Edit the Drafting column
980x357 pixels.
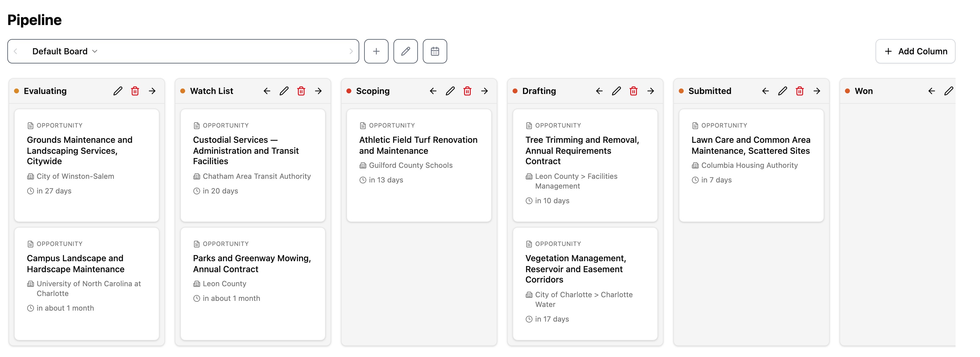(x=616, y=91)
